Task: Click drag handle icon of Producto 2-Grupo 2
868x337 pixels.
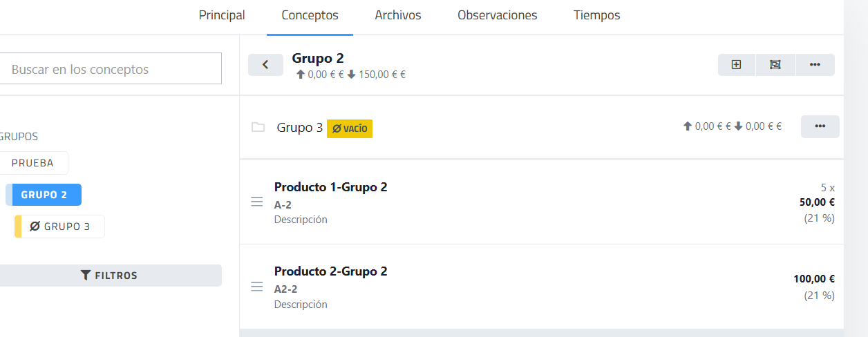Action: [257, 286]
